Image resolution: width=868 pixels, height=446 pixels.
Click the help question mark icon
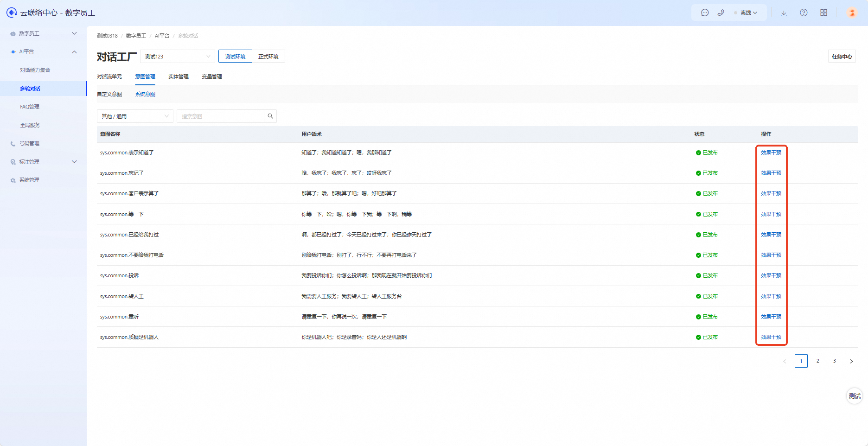click(x=804, y=13)
